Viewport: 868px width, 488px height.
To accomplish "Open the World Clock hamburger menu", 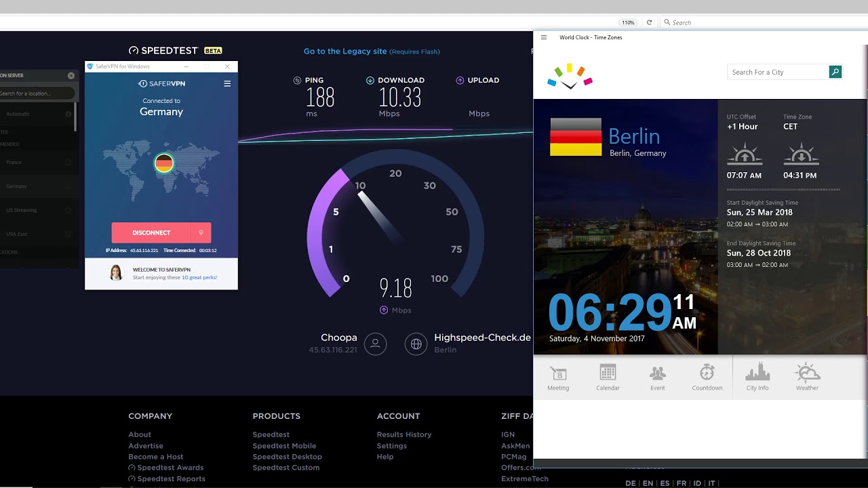I will 544,37.
